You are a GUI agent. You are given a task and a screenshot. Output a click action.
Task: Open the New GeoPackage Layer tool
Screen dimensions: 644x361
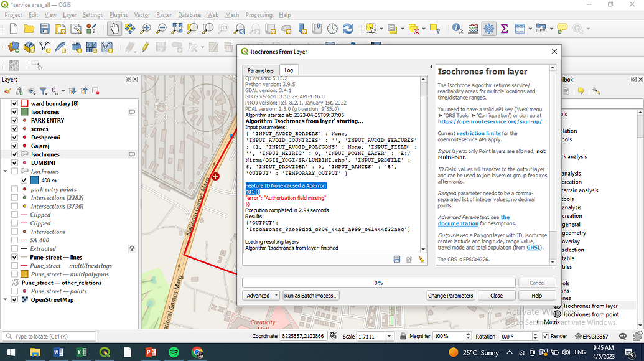[29, 47]
